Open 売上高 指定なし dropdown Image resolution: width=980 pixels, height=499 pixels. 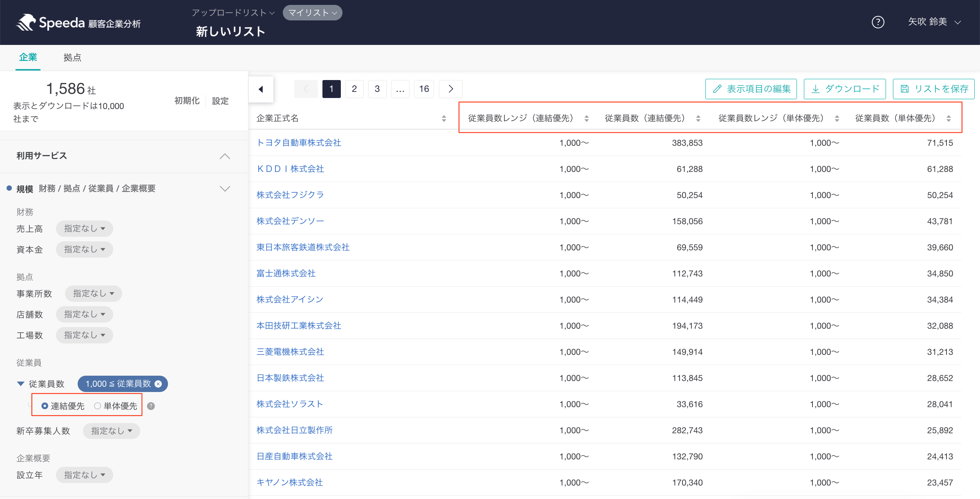85,229
